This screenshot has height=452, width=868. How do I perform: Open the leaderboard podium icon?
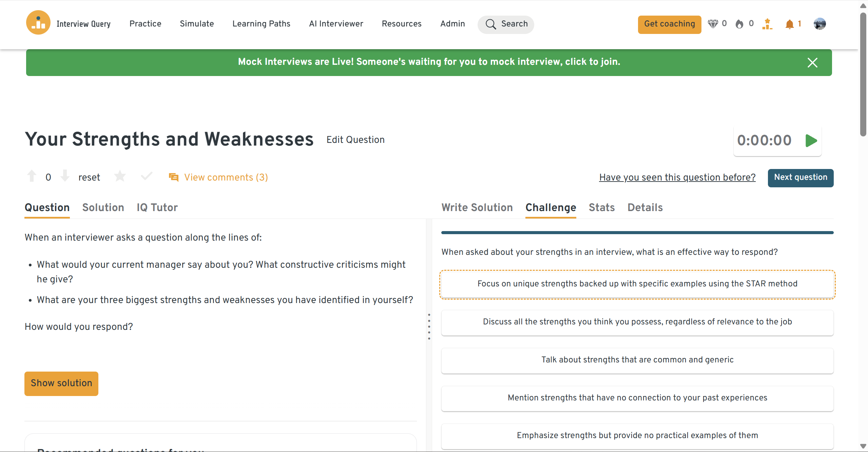(x=767, y=24)
